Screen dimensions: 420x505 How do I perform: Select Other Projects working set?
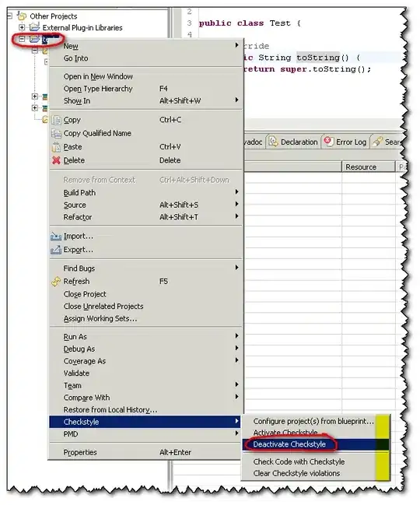pos(54,16)
